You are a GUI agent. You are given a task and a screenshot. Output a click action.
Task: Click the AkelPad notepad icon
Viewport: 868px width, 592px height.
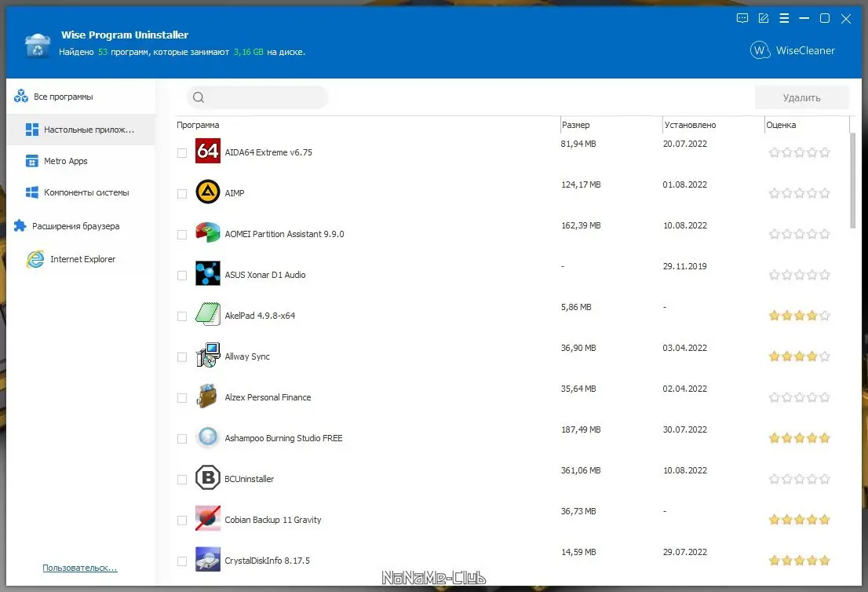coord(208,315)
